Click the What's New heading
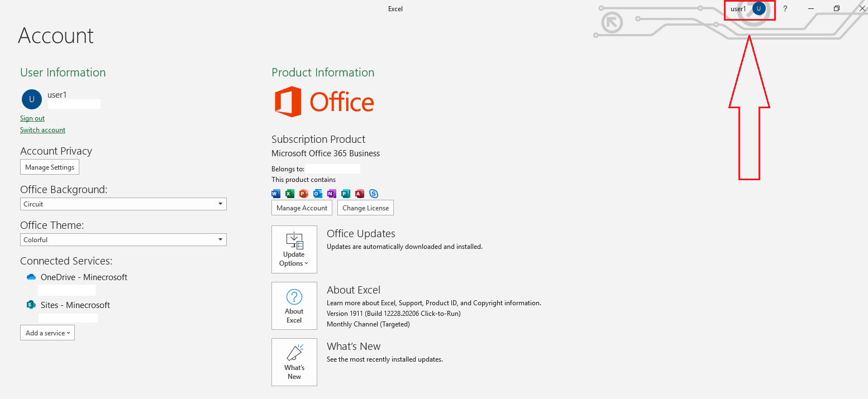This screenshot has height=399, width=868. click(354, 346)
